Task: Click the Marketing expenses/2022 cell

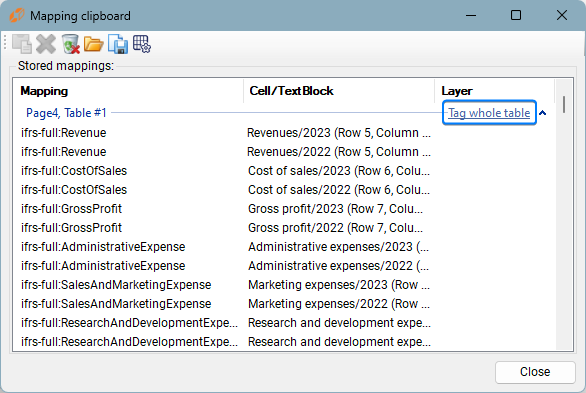Action: (339, 304)
